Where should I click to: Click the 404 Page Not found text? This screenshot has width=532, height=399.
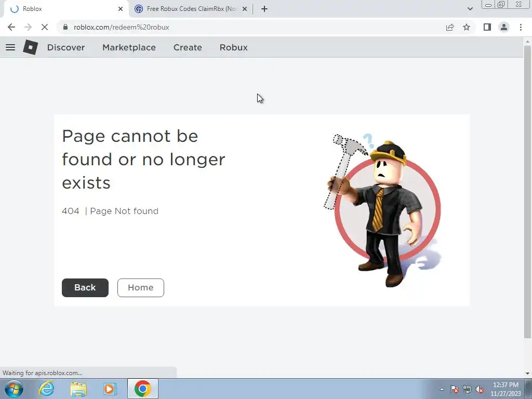(x=110, y=211)
